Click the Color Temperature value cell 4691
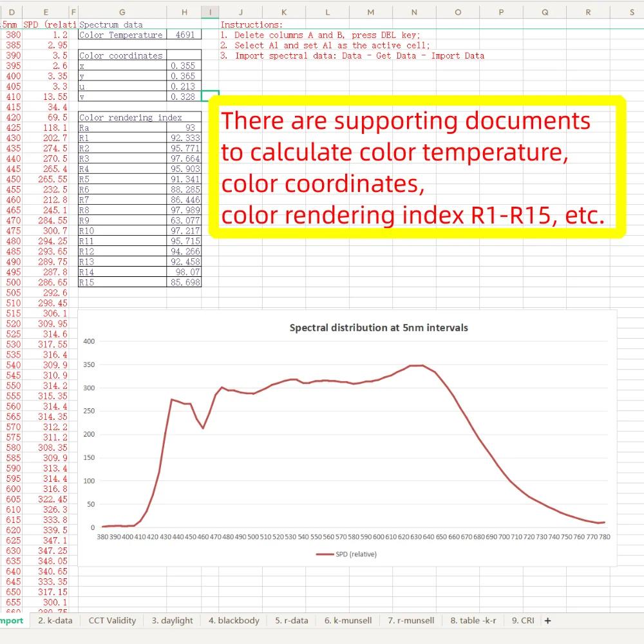This screenshot has height=644, width=644. pyautogui.click(x=184, y=35)
